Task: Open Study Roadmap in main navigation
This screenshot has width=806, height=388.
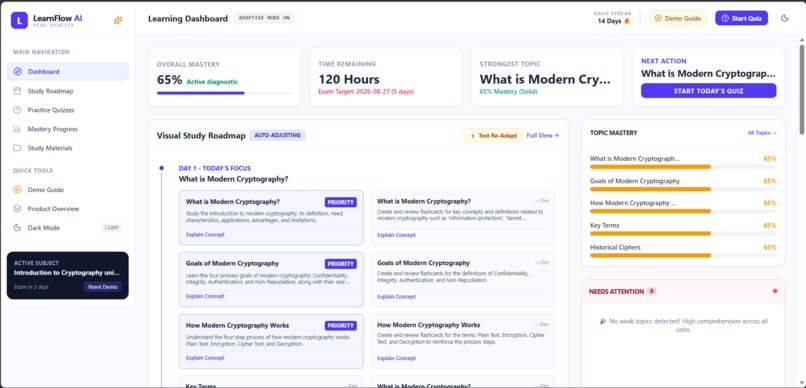Action: tap(68, 91)
